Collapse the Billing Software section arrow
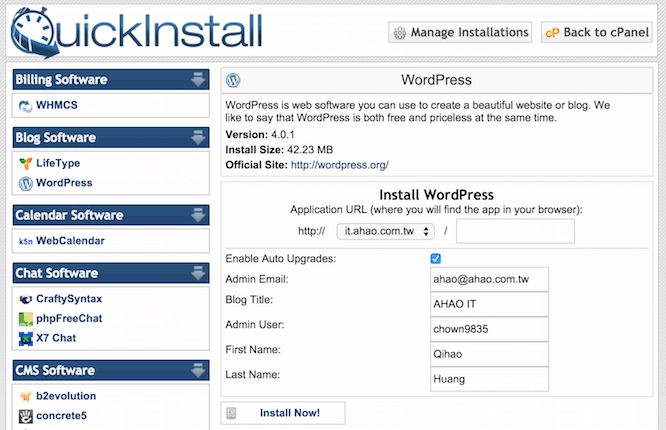The height and width of the screenshot is (430, 666). coord(198,79)
